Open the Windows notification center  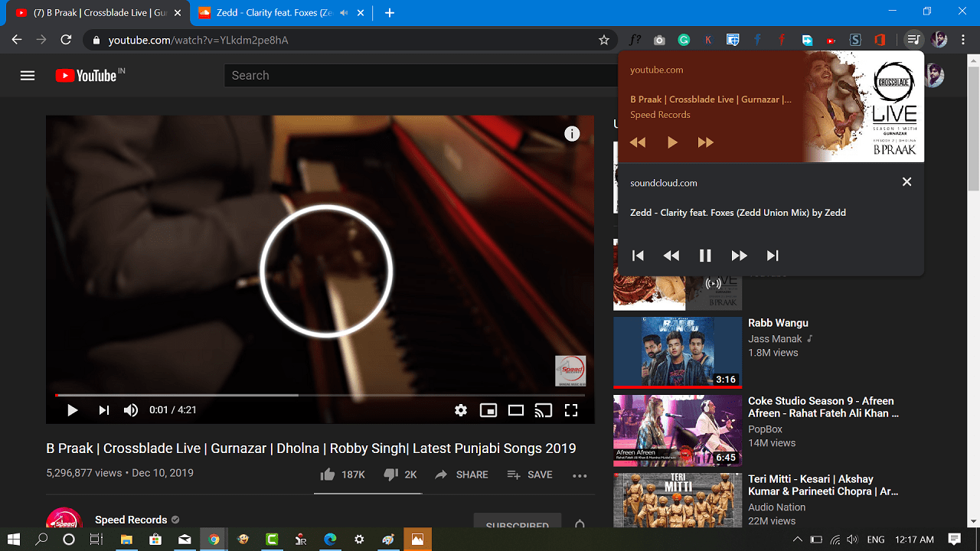click(955, 540)
